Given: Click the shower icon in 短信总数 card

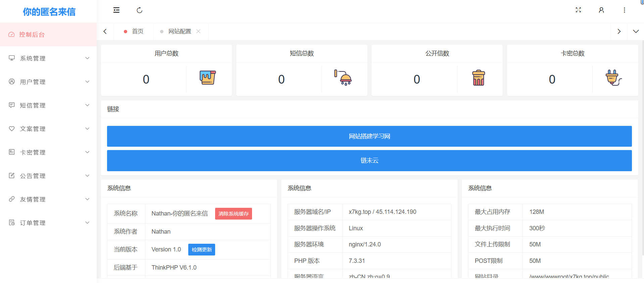Looking at the screenshot, I should point(343,78).
